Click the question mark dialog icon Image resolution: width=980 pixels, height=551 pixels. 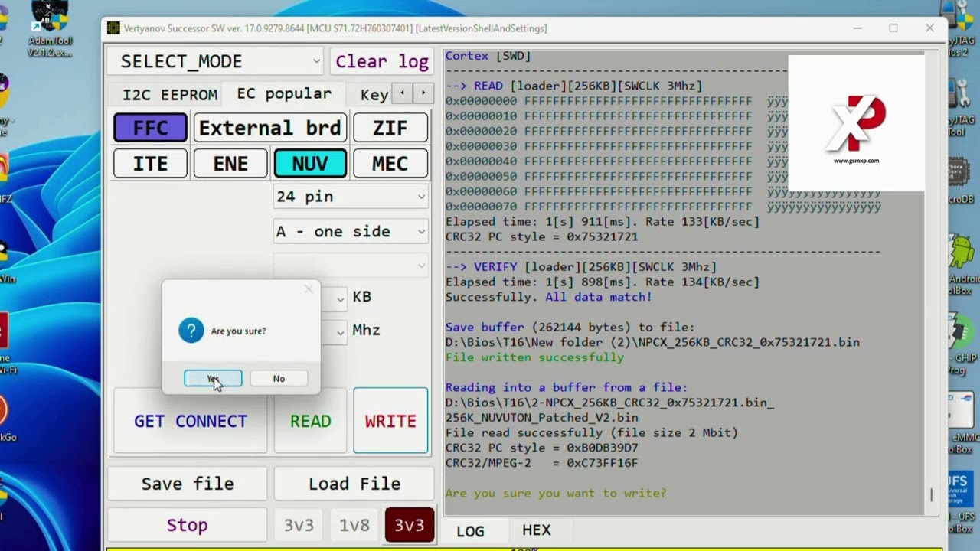(191, 331)
